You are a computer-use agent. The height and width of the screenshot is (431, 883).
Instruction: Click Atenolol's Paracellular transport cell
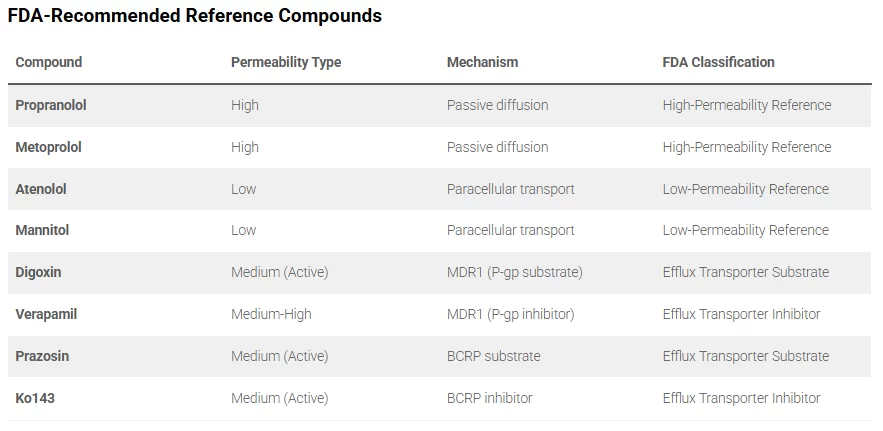tap(510, 189)
